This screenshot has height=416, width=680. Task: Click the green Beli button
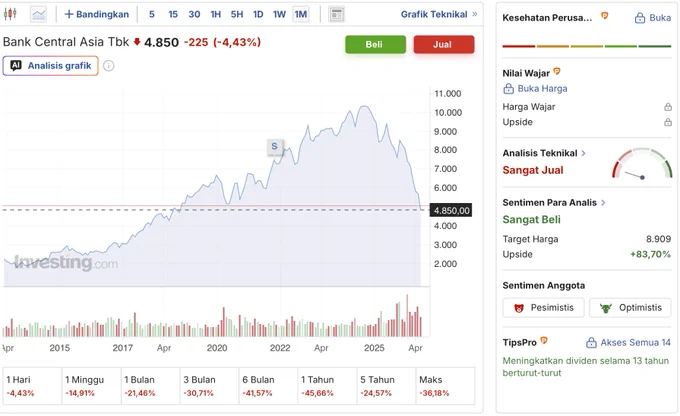tap(375, 44)
